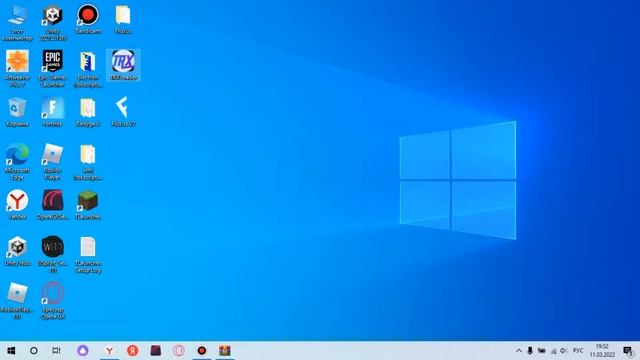Switch to WinRAR on taskbar
Viewport: 640px width, 360px height.
224,351
